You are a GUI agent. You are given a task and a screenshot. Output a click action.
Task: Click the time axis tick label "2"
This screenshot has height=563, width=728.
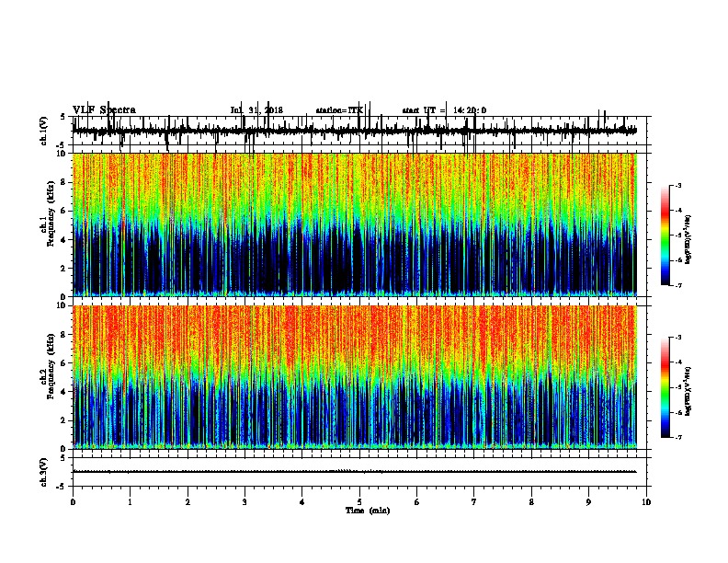click(188, 501)
